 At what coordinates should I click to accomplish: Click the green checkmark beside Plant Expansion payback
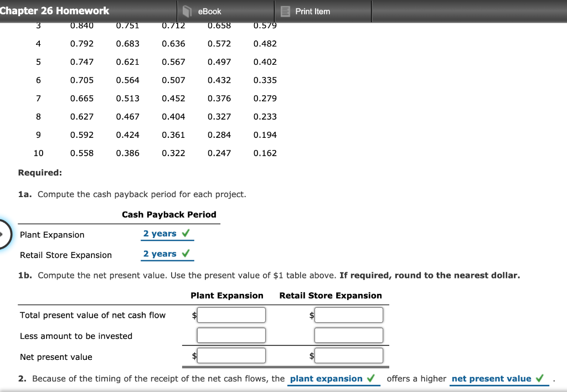tap(187, 233)
